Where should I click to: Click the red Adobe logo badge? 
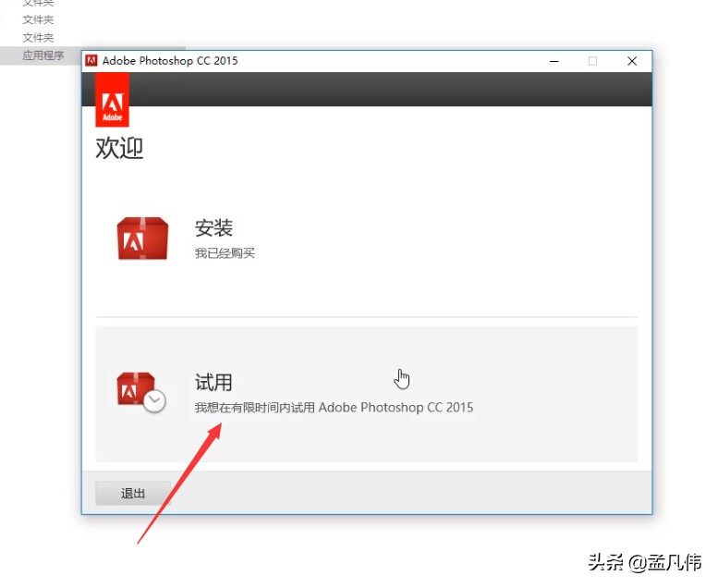[x=112, y=100]
